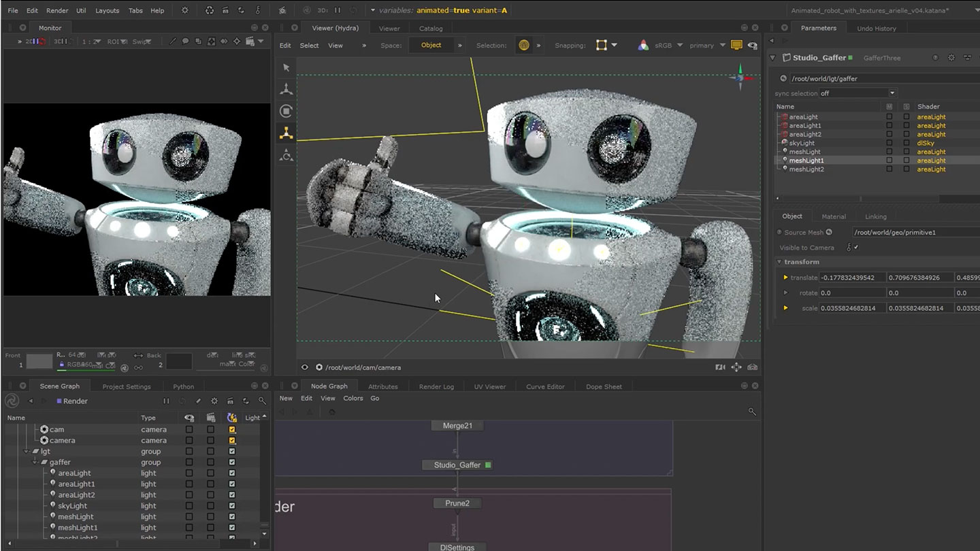Select the active yellow scale manipulator tool
This screenshot has width=980, height=551.
click(x=286, y=133)
